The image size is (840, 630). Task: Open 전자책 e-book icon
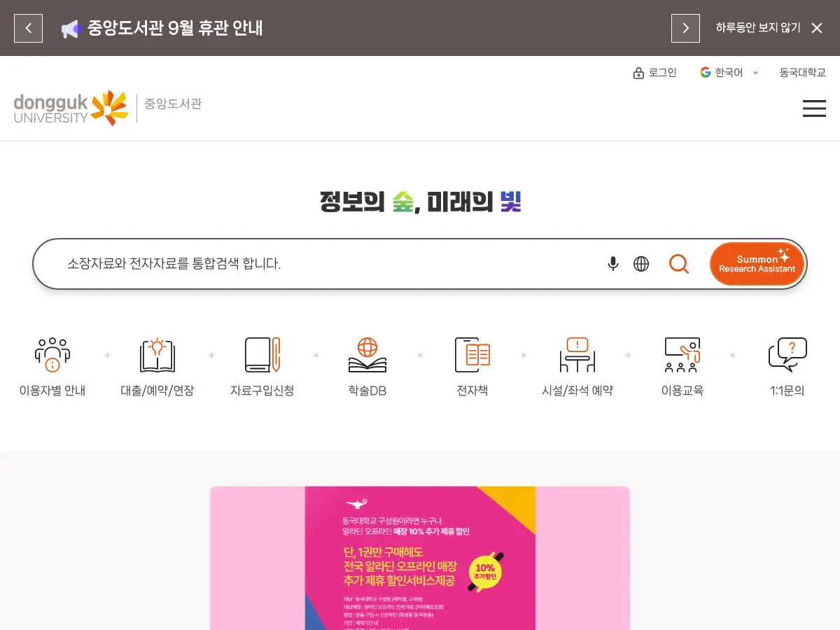[472, 354]
